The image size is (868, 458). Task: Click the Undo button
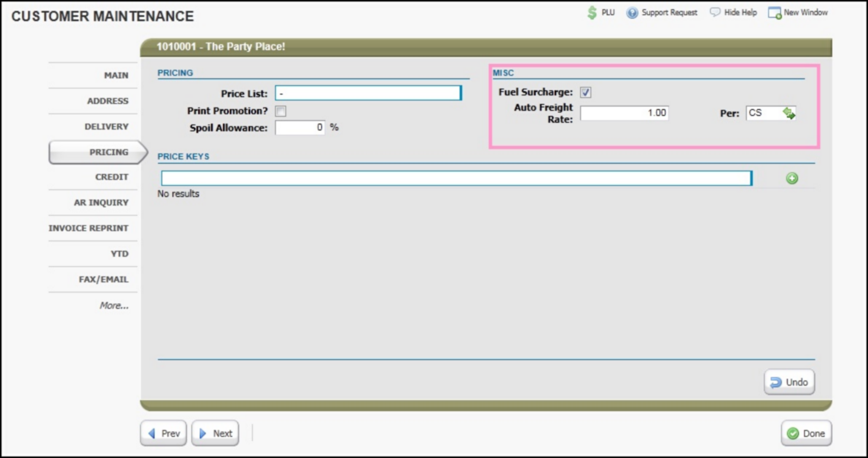point(789,382)
